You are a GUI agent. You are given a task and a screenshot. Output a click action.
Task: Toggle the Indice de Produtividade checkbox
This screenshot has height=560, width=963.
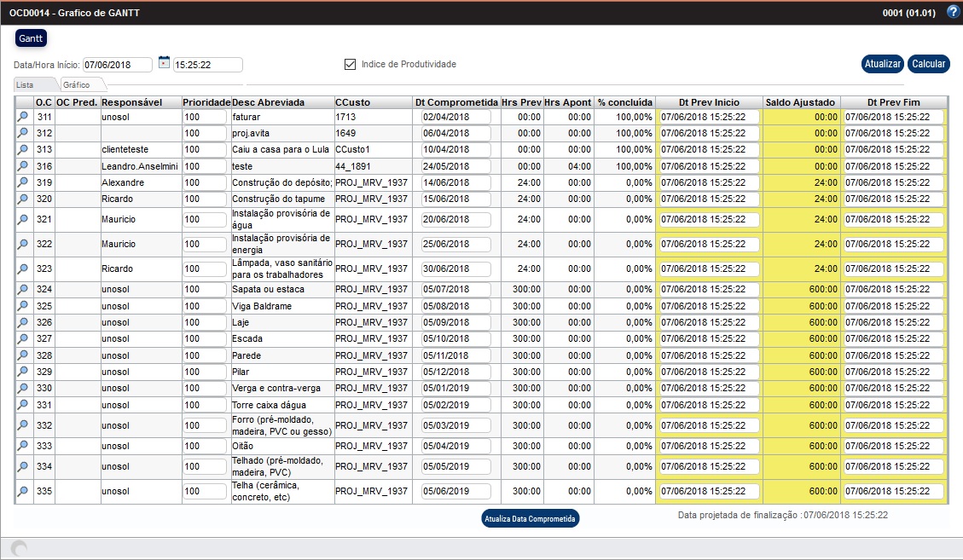coord(350,64)
